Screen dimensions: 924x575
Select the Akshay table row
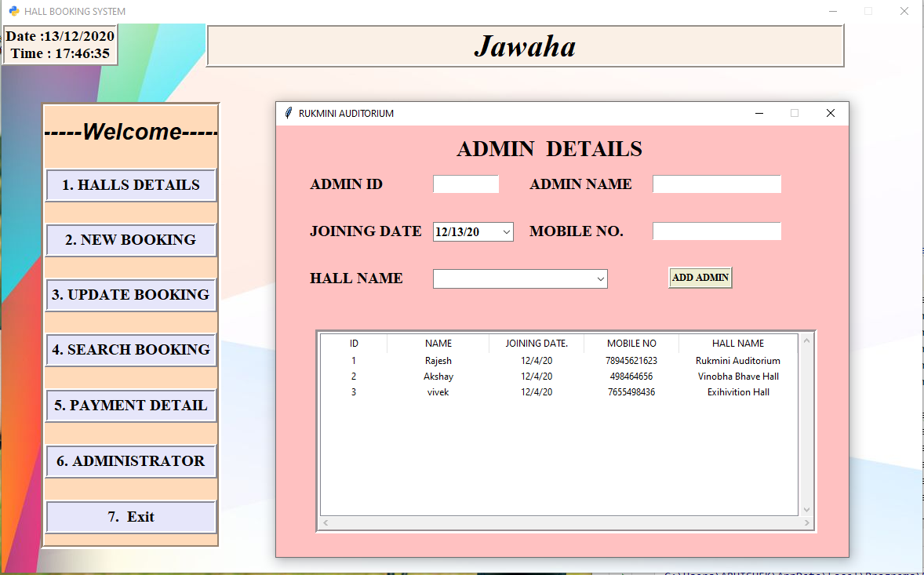[x=559, y=377]
